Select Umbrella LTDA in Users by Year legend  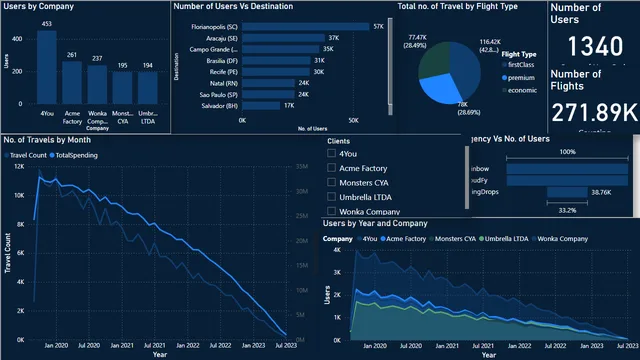point(504,239)
